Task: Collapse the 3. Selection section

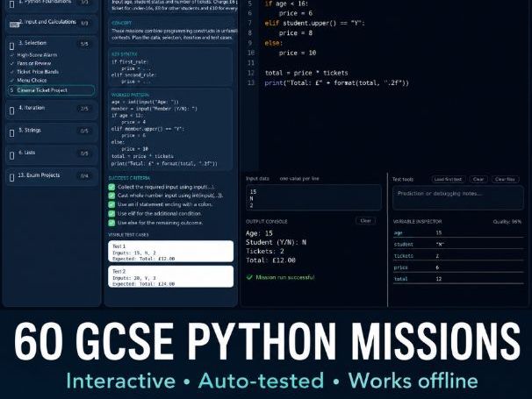Action: tap(52, 43)
